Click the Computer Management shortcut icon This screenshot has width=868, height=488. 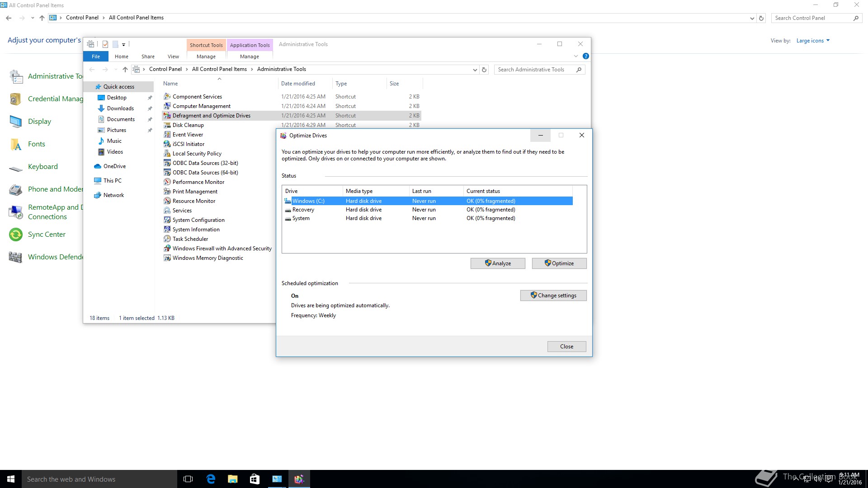pos(167,106)
